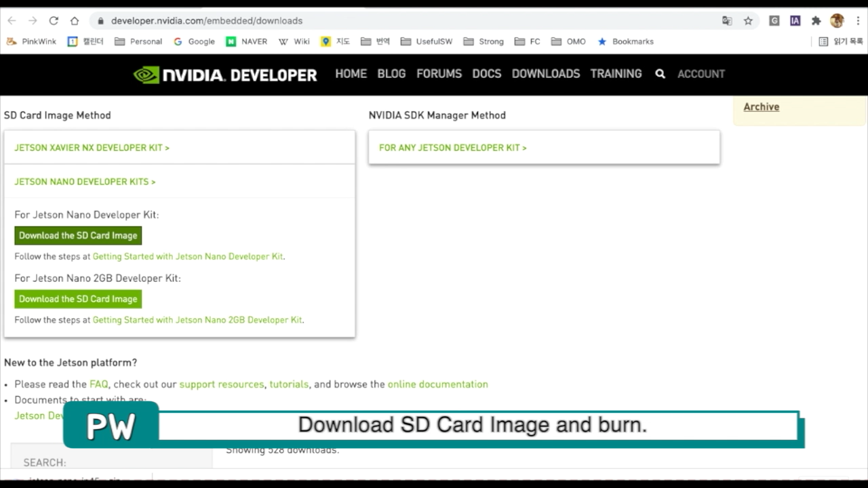Open the extensions puzzle icon
868x488 pixels.
point(816,20)
